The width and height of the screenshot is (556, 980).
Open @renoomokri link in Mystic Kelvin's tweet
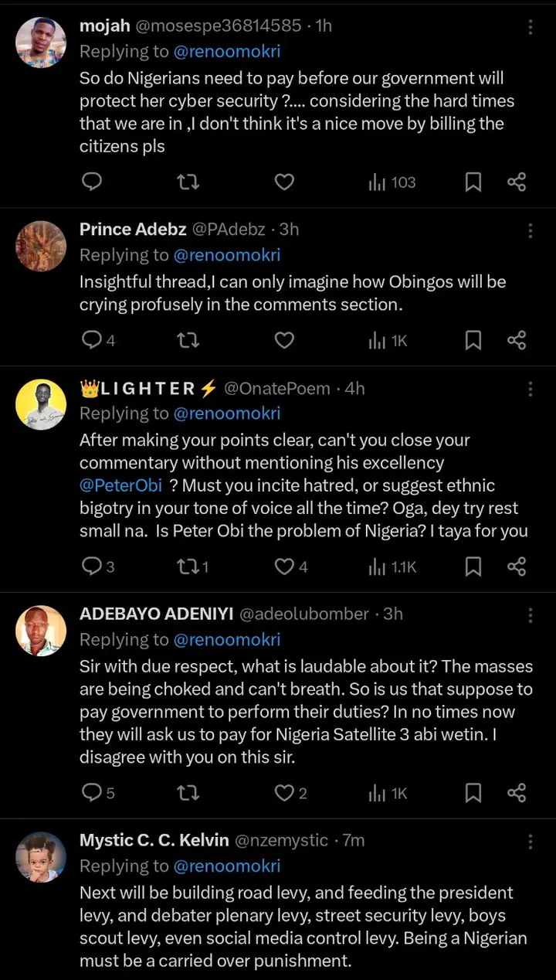pos(227,866)
